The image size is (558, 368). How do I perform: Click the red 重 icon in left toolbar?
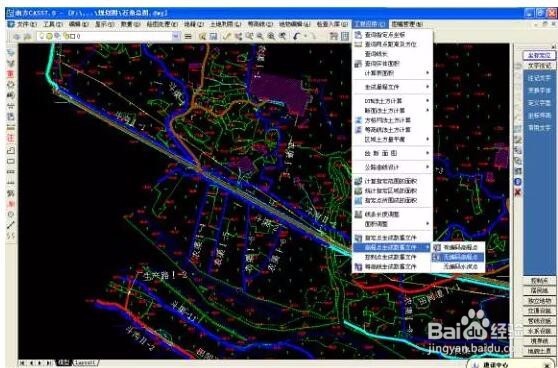[11, 74]
